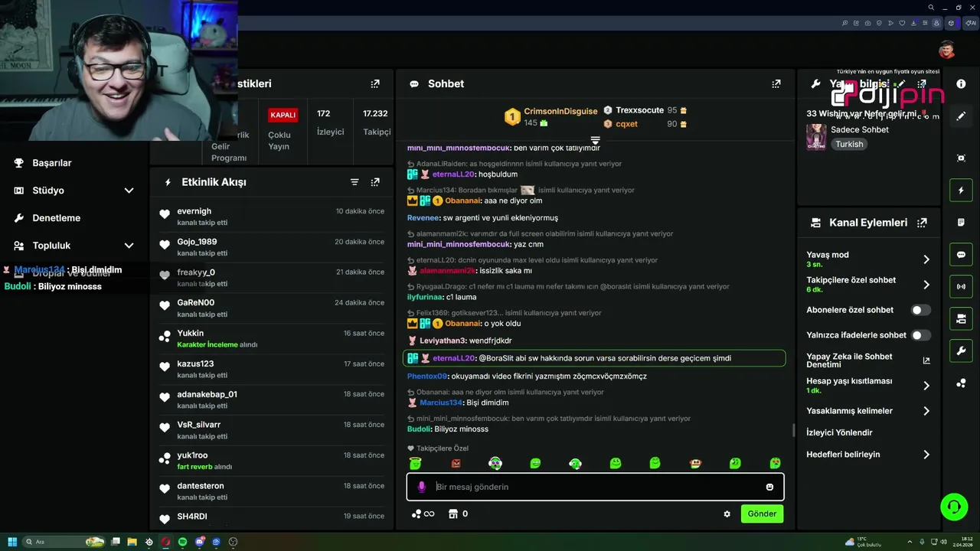
Task: Click Phentox08 username in chat
Action: click(x=427, y=377)
